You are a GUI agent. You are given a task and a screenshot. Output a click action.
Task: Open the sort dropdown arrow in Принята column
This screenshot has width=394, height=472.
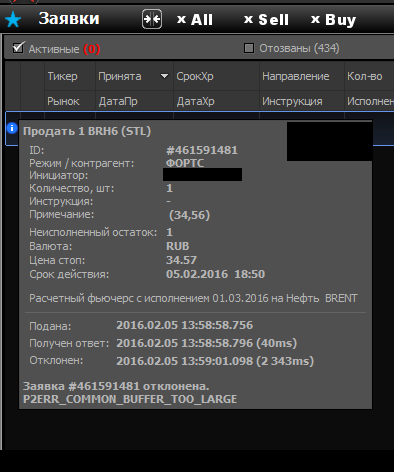[164, 76]
